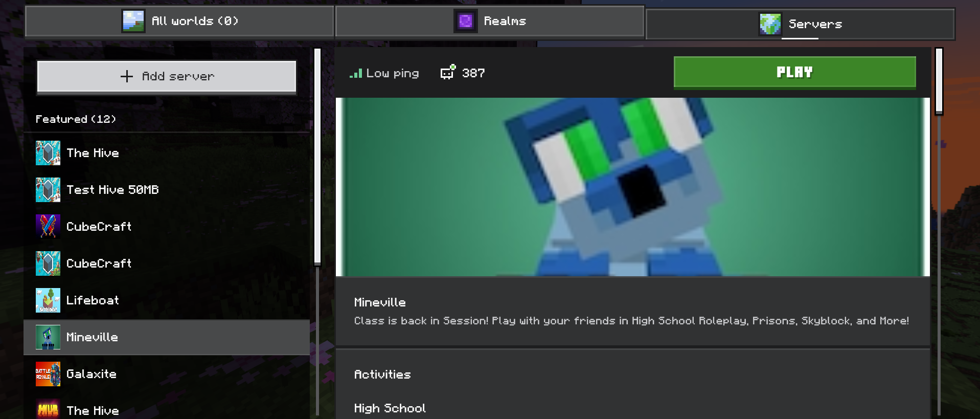
Task: Click the High School activity text
Action: (390, 408)
